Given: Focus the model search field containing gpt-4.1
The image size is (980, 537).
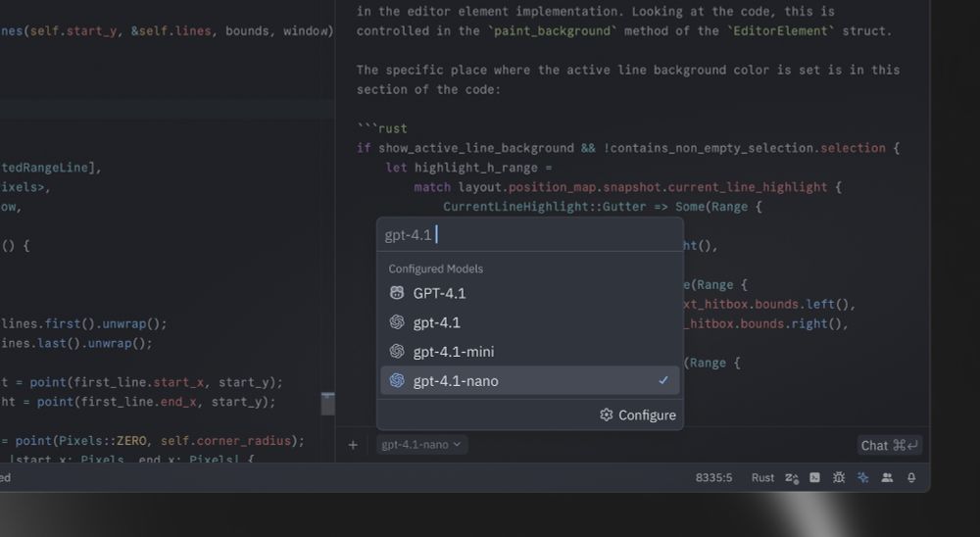Looking at the screenshot, I should pos(530,235).
